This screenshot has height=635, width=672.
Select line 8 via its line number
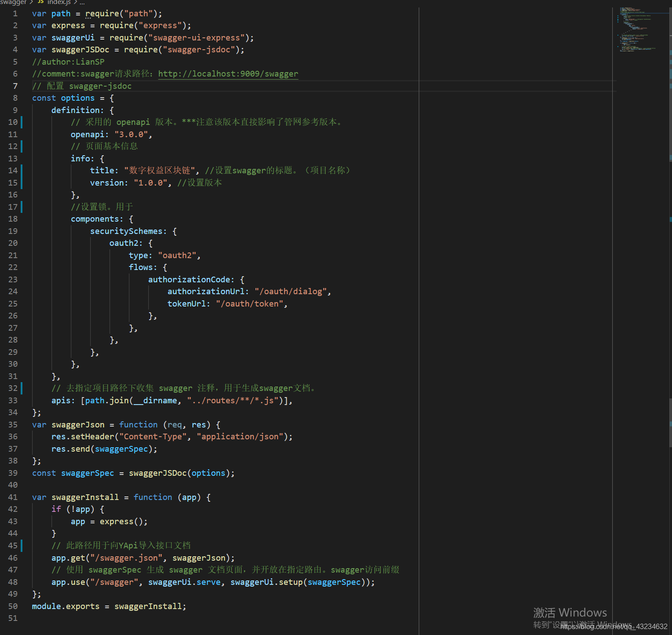[x=15, y=98]
